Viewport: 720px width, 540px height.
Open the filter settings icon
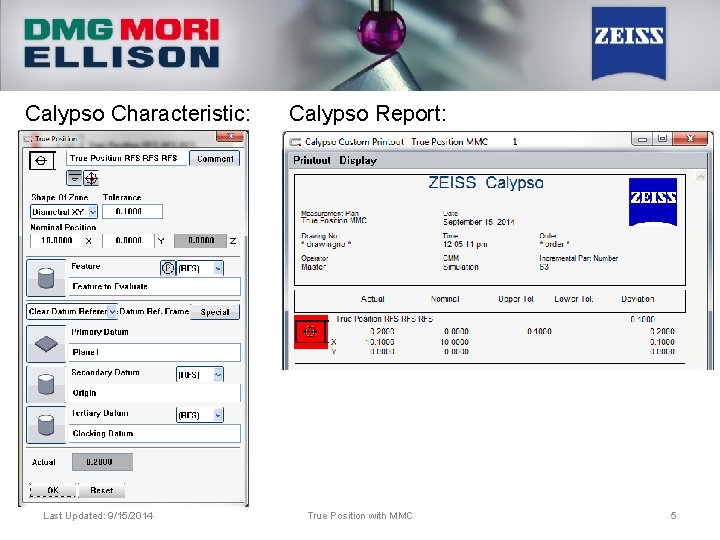pos(74,178)
